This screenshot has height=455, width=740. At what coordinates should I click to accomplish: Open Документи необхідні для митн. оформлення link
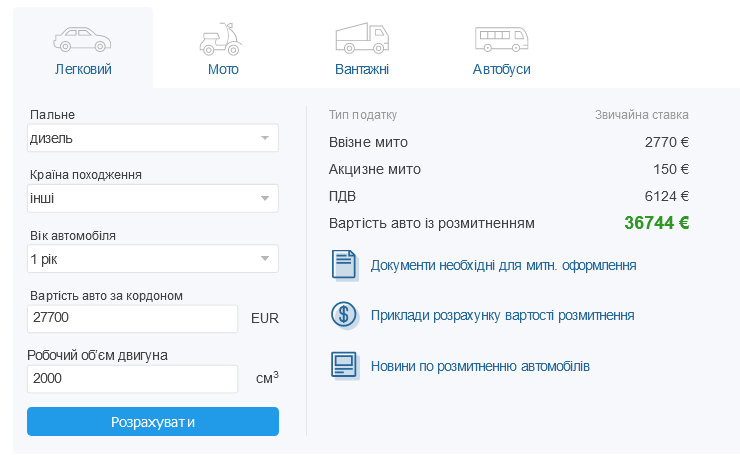coord(503,265)
